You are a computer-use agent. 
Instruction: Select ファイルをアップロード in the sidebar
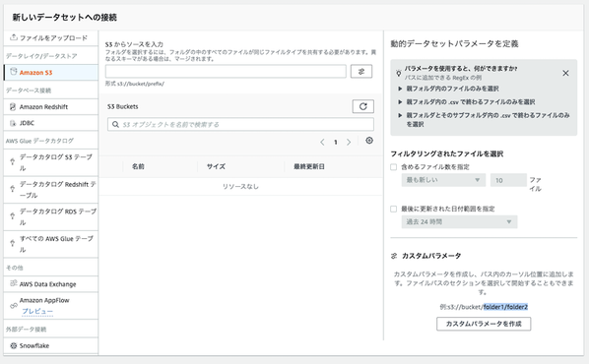point(50,37)
